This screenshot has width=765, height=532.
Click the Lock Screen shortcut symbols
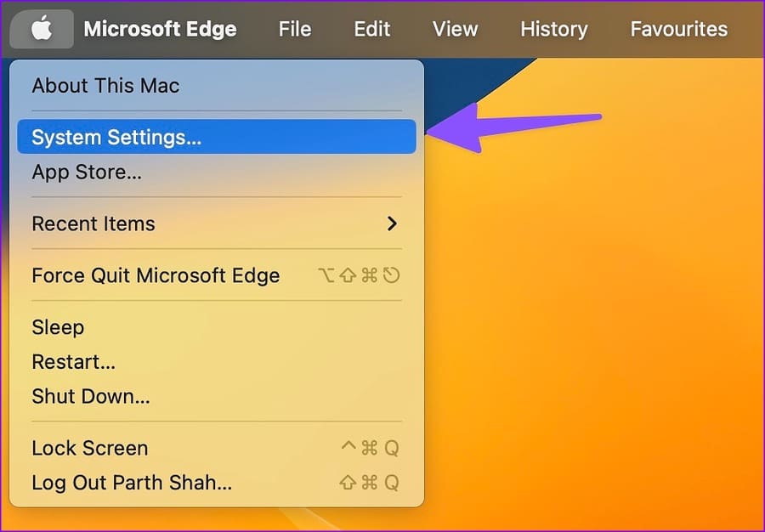click(370, 448)
